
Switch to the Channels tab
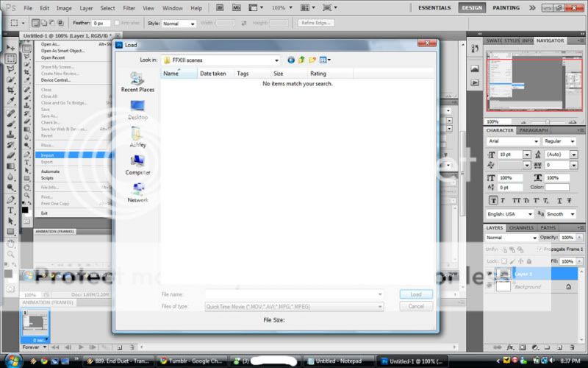click(521, 227)
